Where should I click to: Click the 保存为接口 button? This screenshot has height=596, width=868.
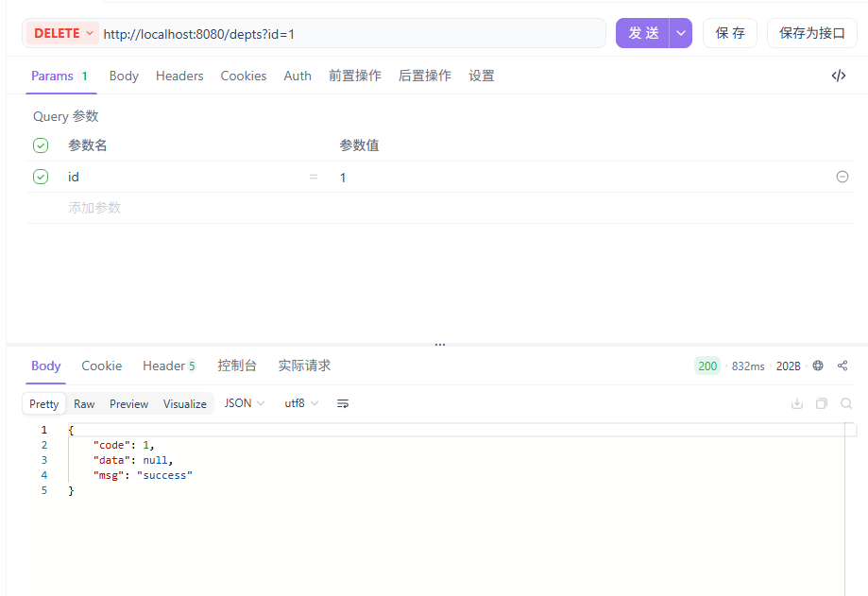pos(811,33)
